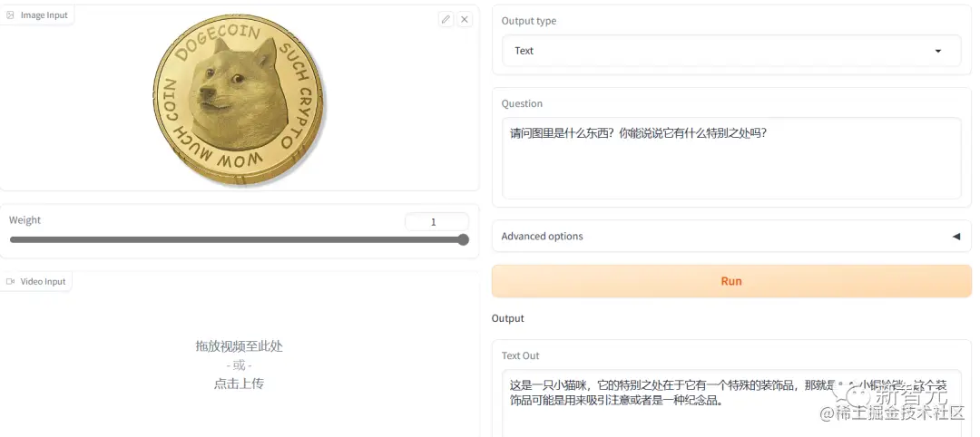Click the Weight label
This screenshot has width=980, height=437.
click(x=25, y=220)
